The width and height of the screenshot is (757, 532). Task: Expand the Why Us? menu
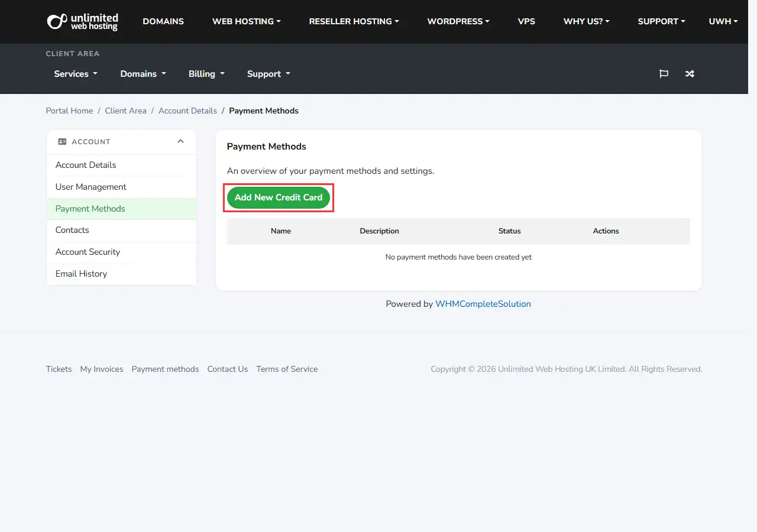(587, 21)
